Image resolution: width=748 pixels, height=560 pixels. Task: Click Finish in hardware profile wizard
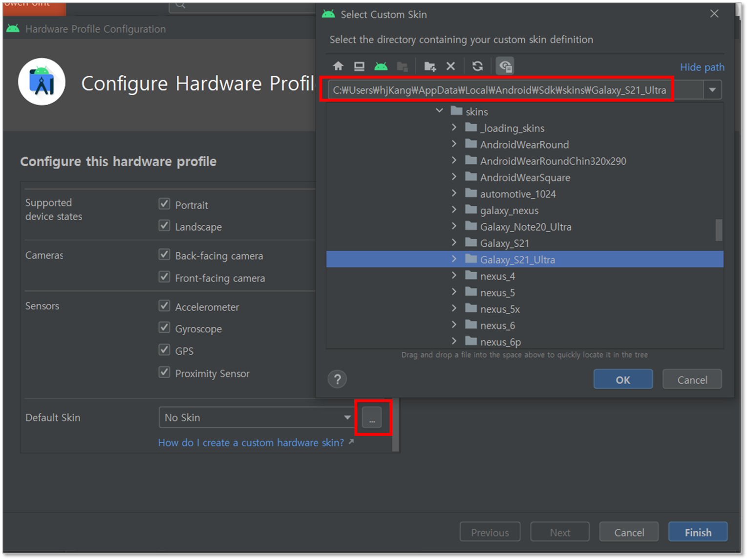click(698, 532)
